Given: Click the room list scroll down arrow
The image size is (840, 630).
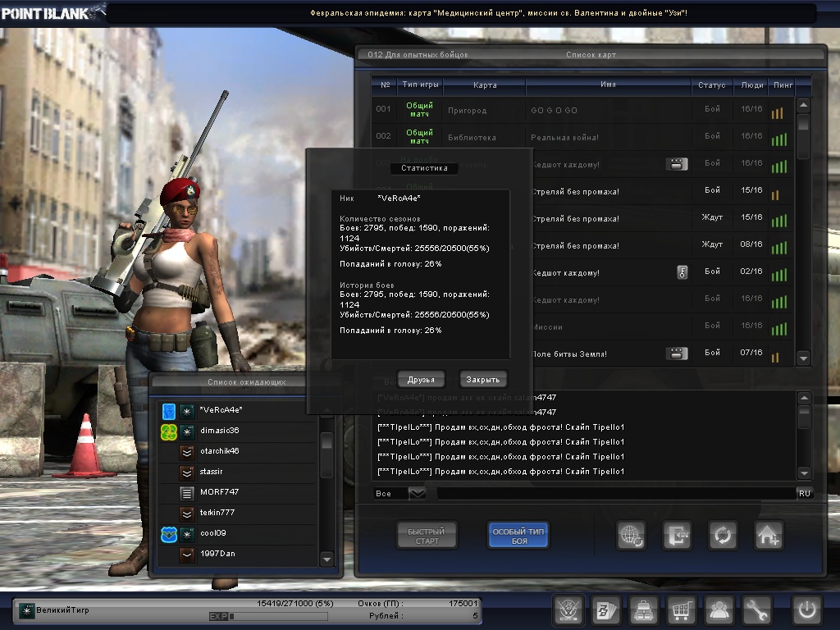Looking at the screenshot, I should (803, 358).
